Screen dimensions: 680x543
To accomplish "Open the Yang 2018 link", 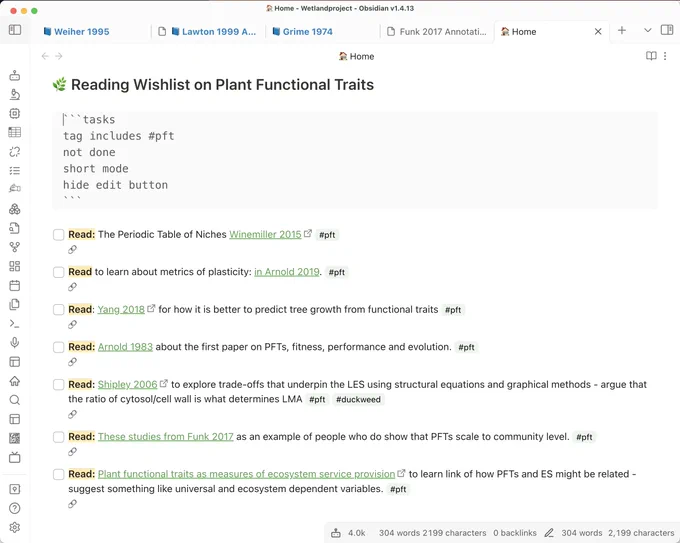I will (x=121, y=310).
